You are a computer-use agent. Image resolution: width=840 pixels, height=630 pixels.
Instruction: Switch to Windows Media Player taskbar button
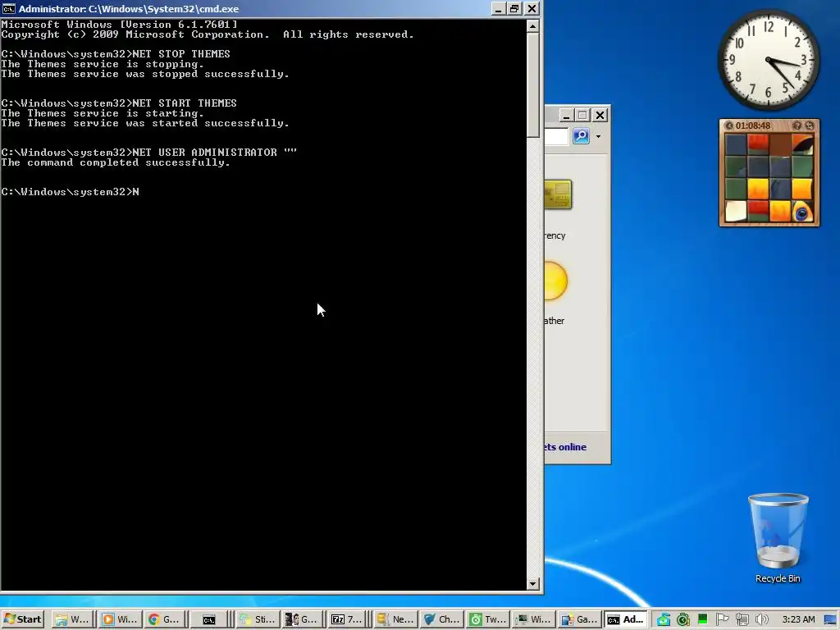(x=120, y=619)
